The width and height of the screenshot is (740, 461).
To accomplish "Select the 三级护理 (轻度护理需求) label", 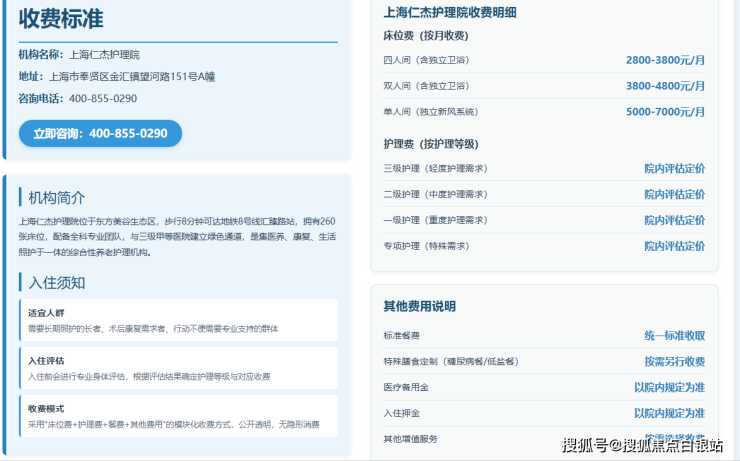I will tap(436, 168).
